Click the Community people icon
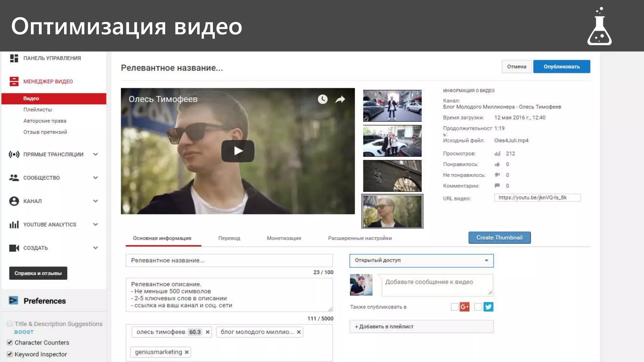Viewport: 644px width, 362px height. tap(14, 178)
